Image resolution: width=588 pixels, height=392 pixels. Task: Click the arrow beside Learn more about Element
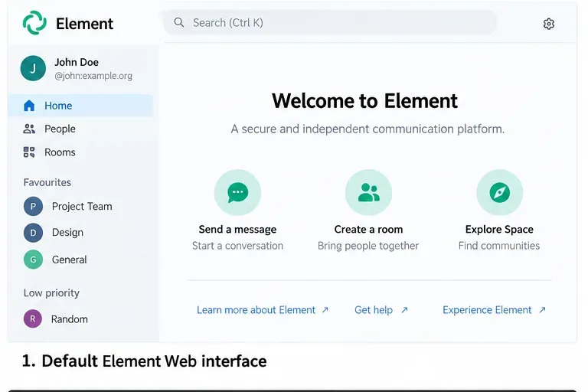(325, 310)
